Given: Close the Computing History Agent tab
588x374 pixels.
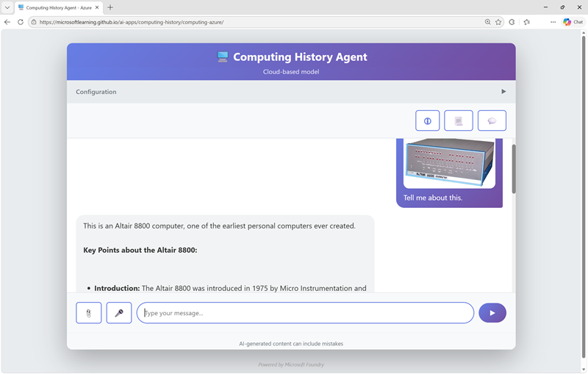Looking at the screenshot, I should pos(97,7).
